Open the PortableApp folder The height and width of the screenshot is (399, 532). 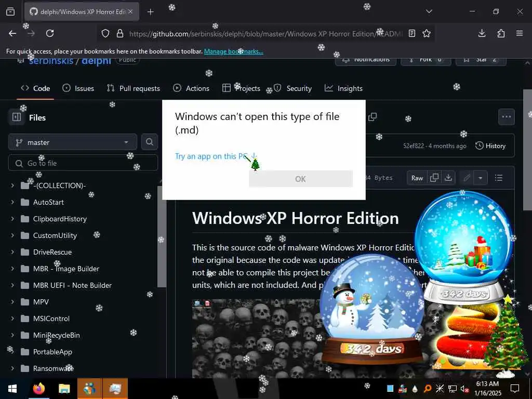click(x=52, y=352)
